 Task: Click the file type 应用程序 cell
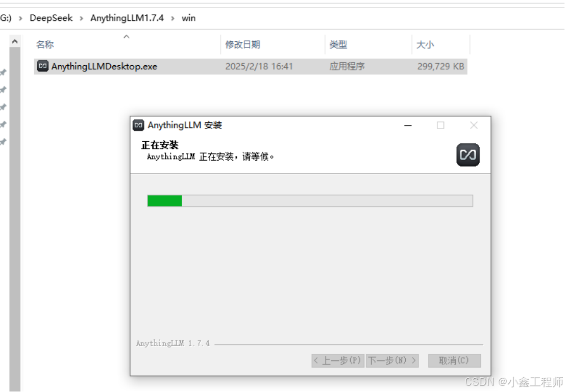click(347, 66)
